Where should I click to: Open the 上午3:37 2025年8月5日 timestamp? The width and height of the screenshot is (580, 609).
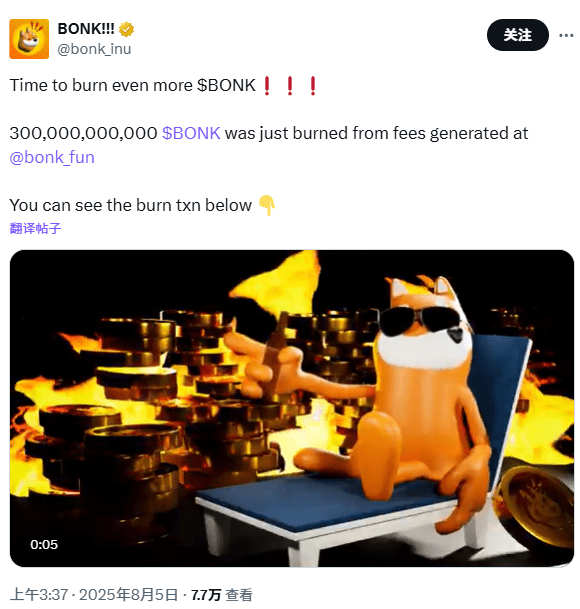pyautogui.click(x=94, y=595)
